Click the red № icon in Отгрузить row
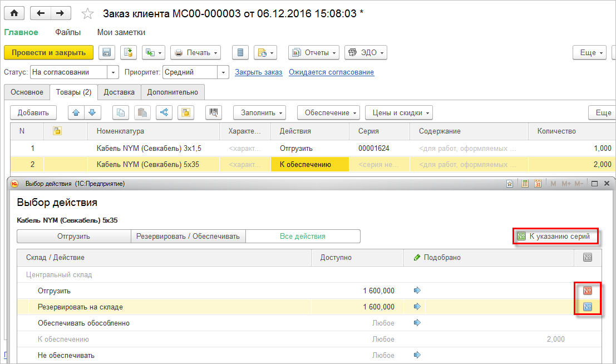 [x=587, y=291]
